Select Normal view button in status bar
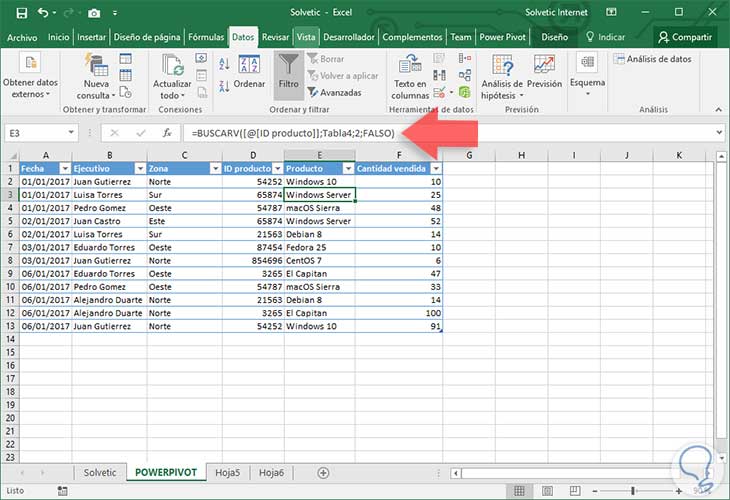The height and width of the screenshot is (500, 730). tap(519, 491)
